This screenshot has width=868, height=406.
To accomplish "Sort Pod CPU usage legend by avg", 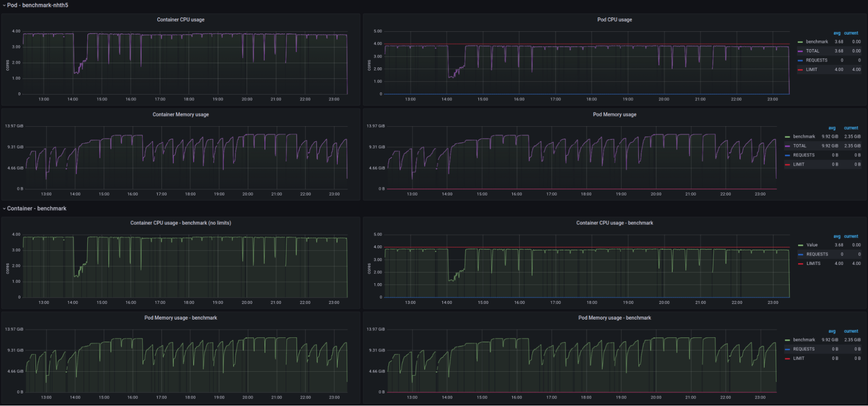I will tap(837, 33).
